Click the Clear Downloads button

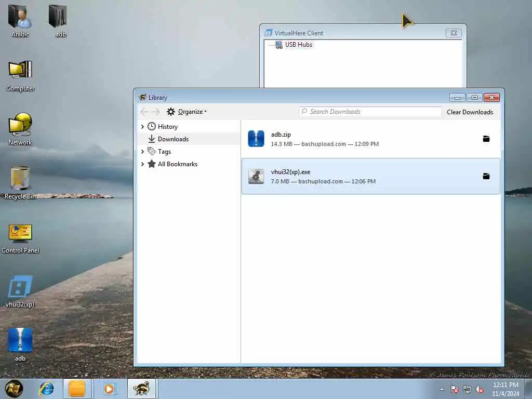pyautogui.click(x=470, y=112)
